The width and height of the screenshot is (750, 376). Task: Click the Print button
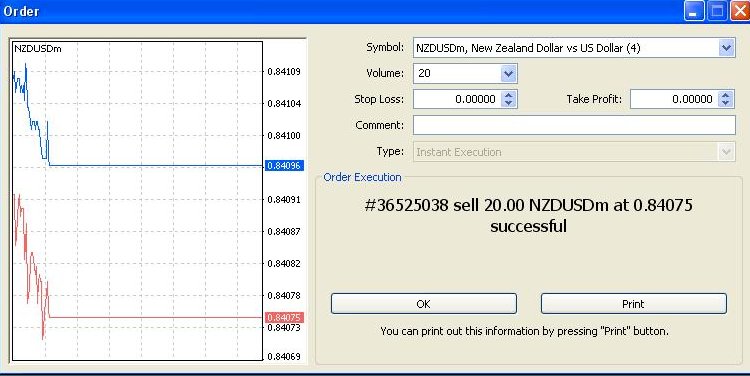coord(634,304)
